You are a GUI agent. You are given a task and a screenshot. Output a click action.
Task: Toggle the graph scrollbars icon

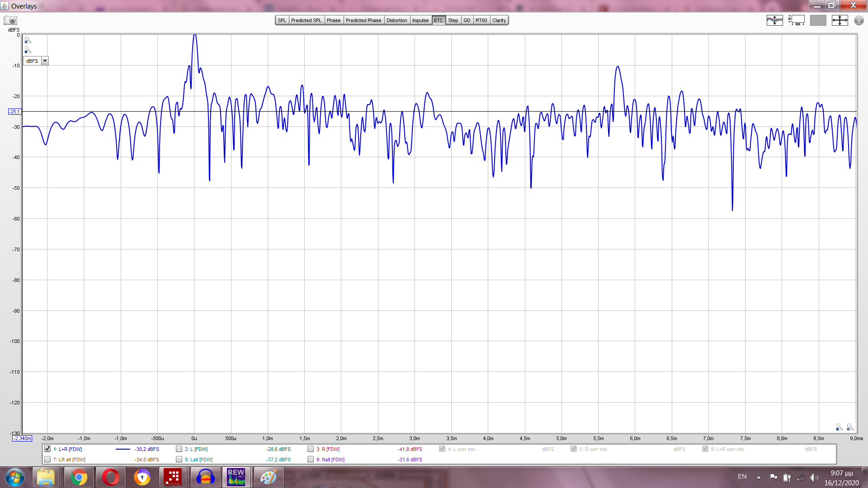pyautogui.click(x=797, y=20)
